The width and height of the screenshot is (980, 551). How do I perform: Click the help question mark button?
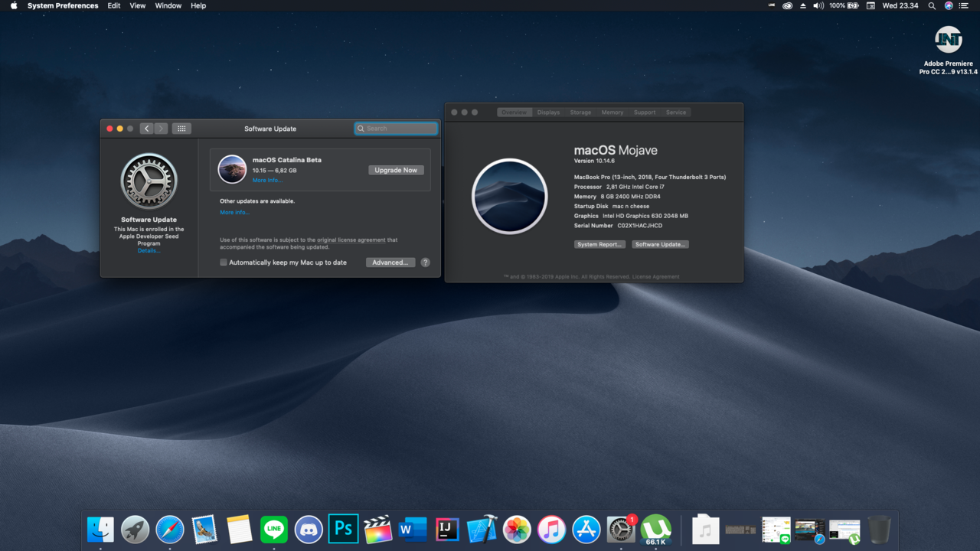[425, 262]
